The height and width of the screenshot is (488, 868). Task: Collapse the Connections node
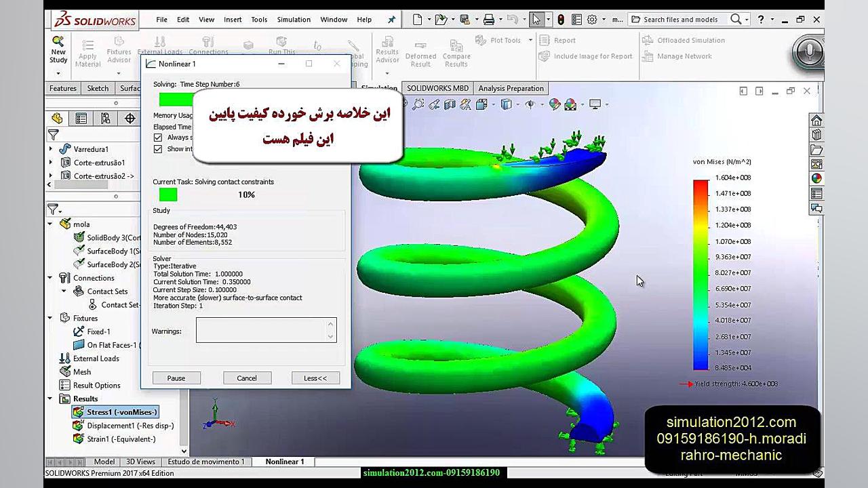(50, 278)
